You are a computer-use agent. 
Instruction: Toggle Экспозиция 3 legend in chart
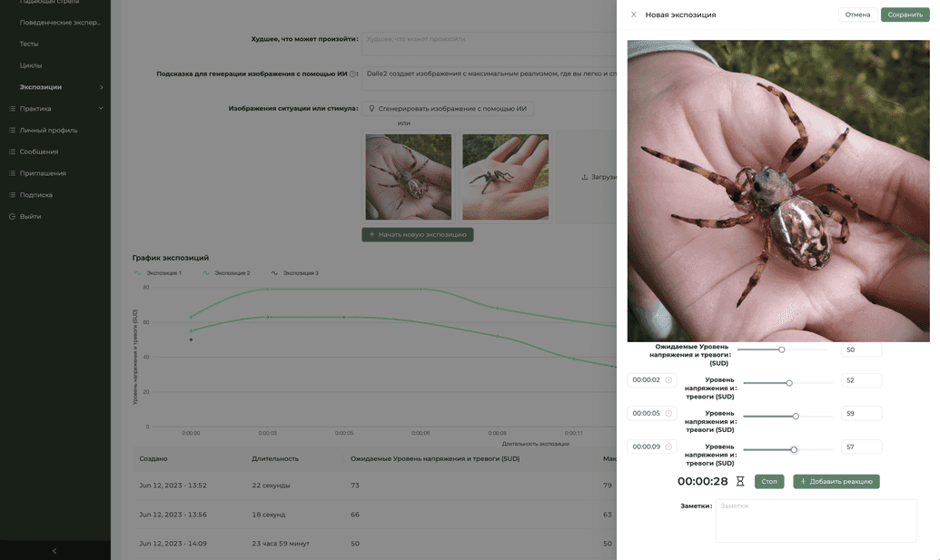click(294, 273)
